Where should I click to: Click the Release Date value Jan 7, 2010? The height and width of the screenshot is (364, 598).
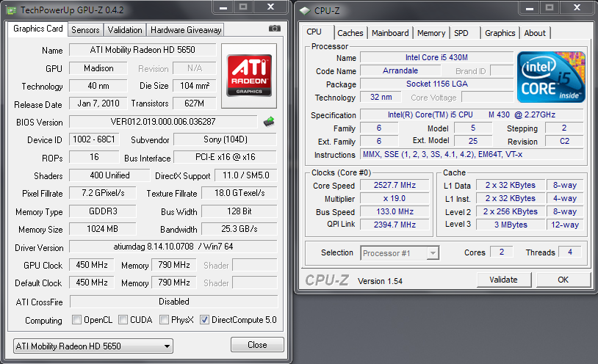98,103
